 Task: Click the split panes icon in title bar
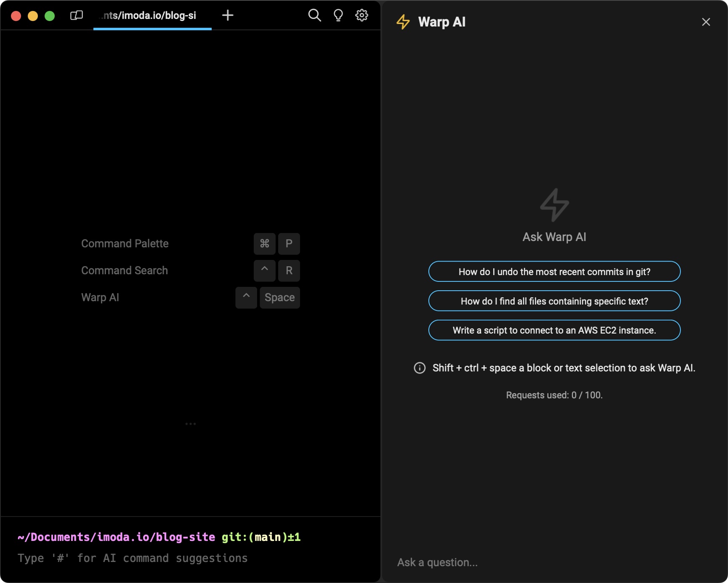click(x=76, y=16)
